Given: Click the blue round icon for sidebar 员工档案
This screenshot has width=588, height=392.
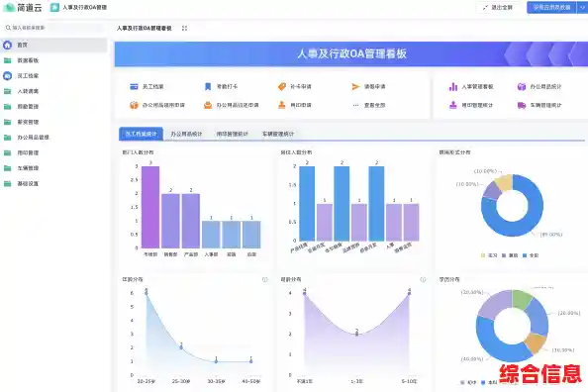Looking at the screenshot, I should (8, 76).
